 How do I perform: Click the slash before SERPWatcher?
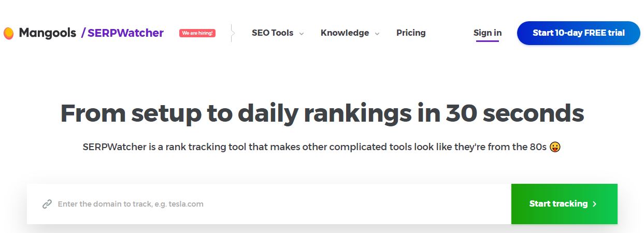83,33
